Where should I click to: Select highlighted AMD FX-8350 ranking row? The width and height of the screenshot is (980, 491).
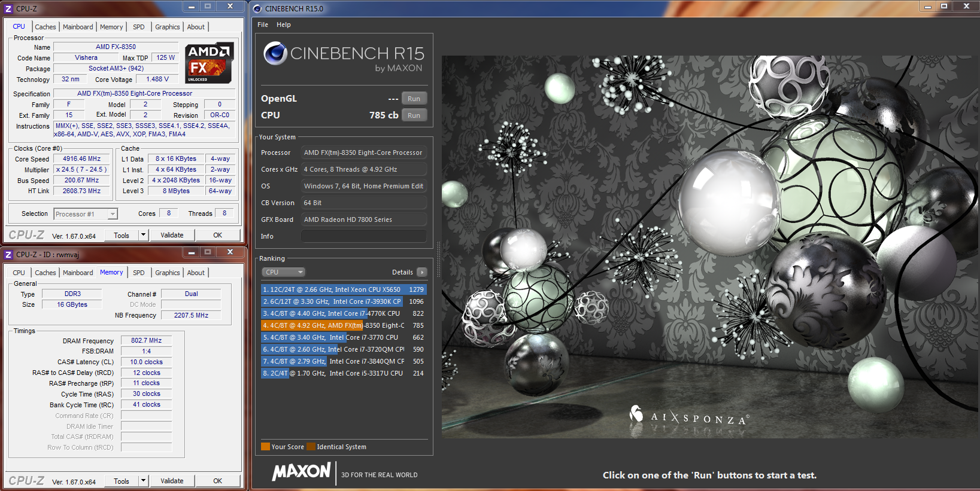(x=344, y=325)
